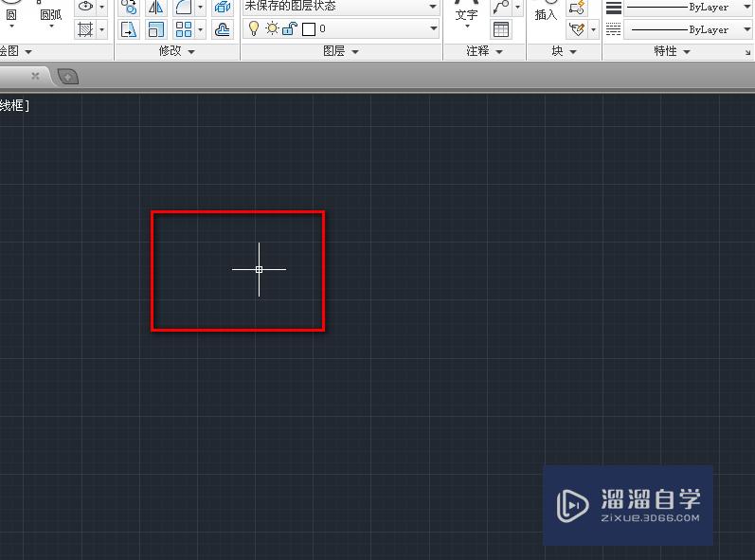
Task: Toggle the layer freeze sun icon
Action: coord(272,28)
